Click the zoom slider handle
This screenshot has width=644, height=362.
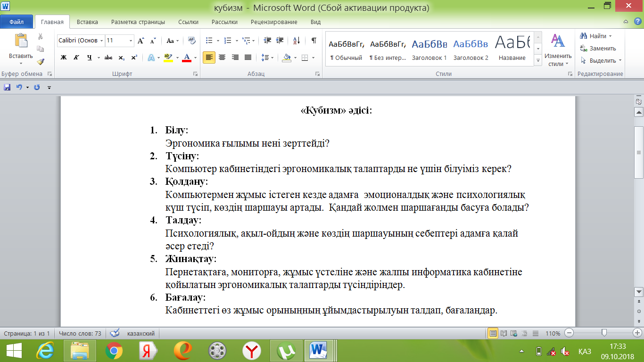pos(604,333)
